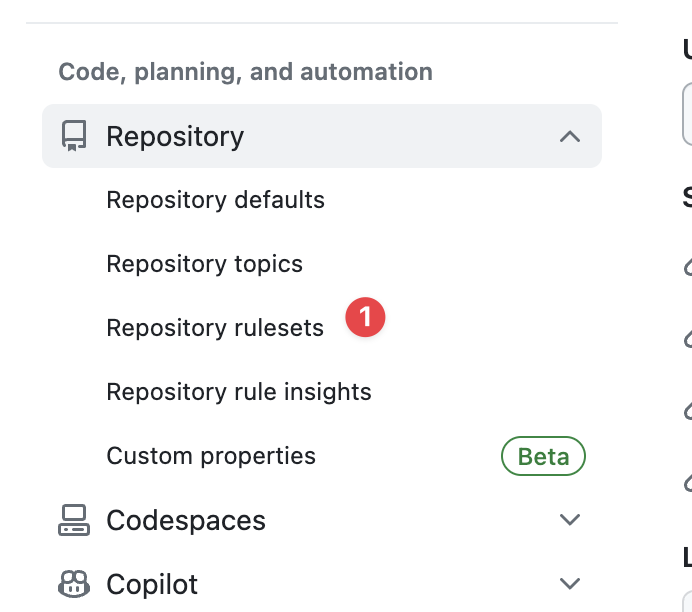Screen dimensions: 692x612
Task: Collapse the Repository section chevron
Action: [570, 136]
